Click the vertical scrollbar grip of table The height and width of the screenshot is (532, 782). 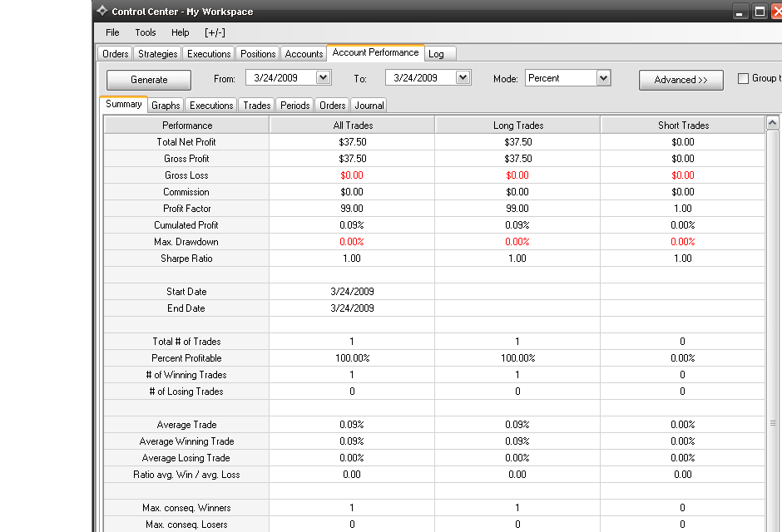[x=773, y=422]
